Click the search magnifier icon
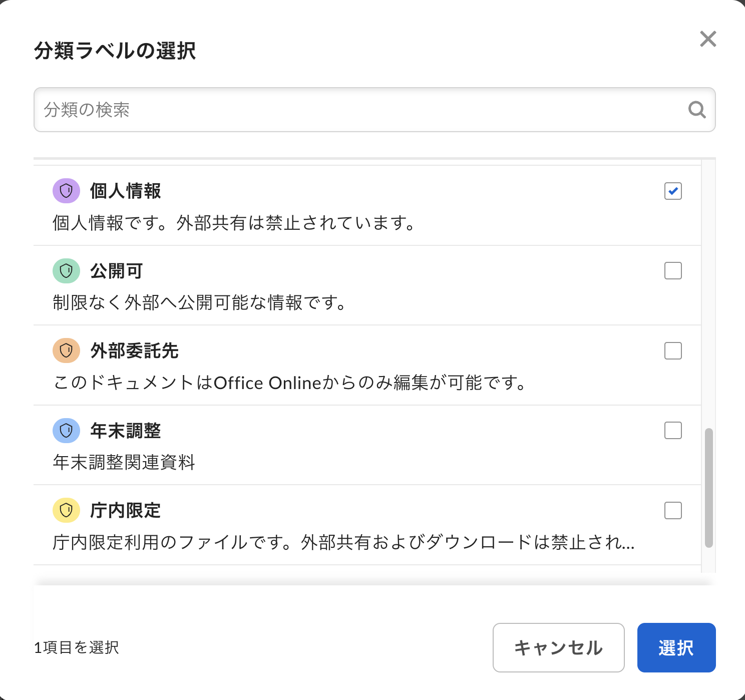Image resolution: width=745 pixels, height=700 pixels. click(x=696, y=110)
